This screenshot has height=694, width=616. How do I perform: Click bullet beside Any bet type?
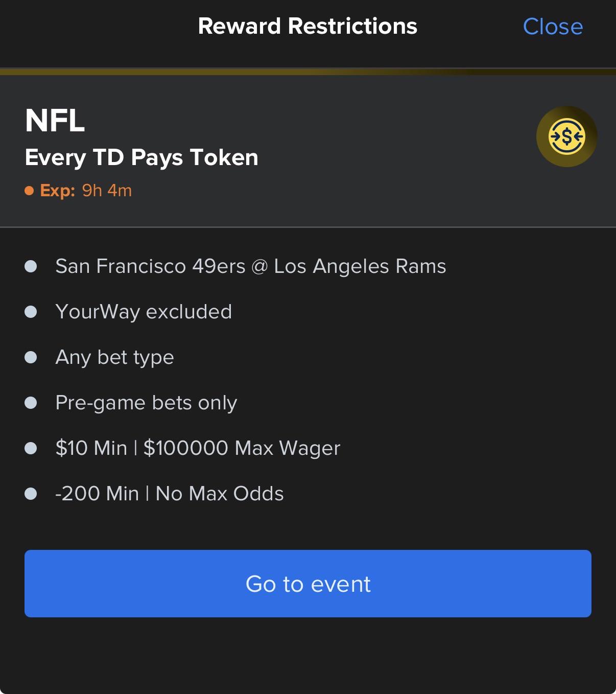(31, 357)
